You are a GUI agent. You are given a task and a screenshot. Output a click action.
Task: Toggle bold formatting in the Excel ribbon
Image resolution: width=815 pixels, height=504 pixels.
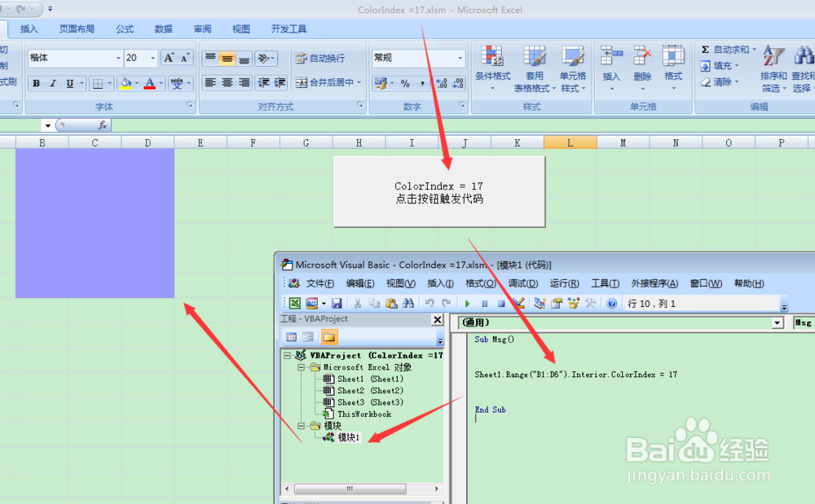point(37,83)
